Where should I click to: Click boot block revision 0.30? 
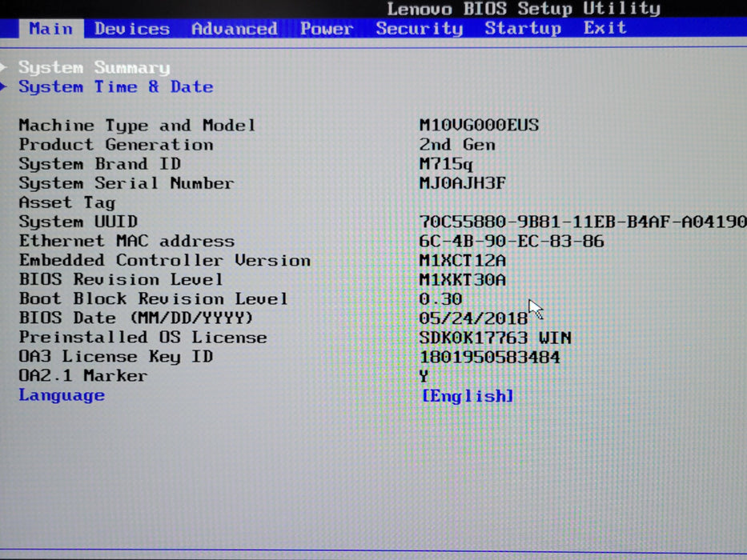click(440, 299)
